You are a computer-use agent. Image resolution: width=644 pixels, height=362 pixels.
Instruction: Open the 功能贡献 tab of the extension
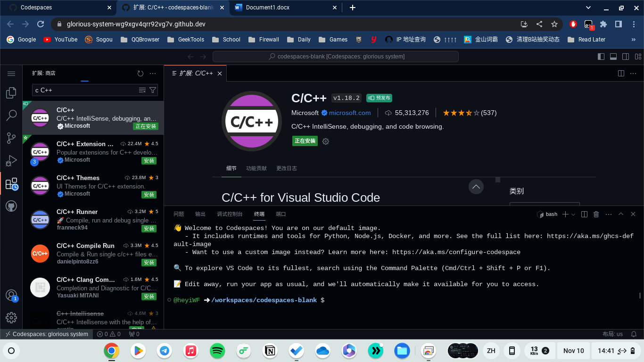pyautogui.click(x=256, y=168)
